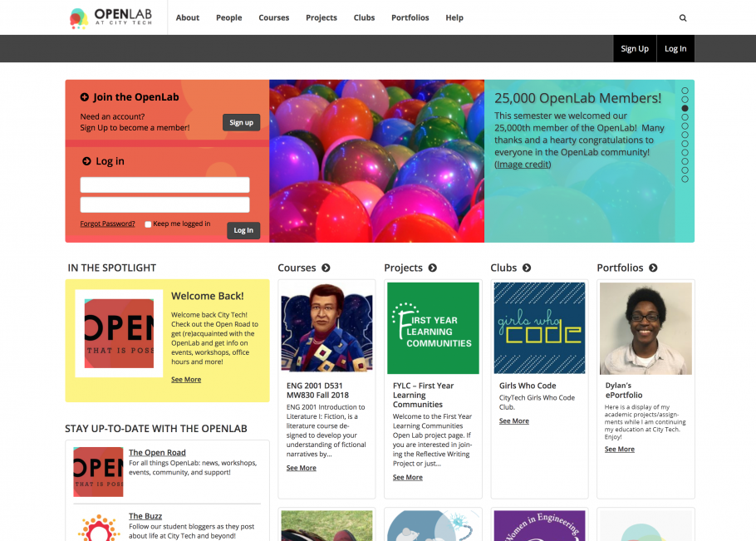The image size is (756, 541).
Task: Open Clubs in the top navigation bar
Action: 364,17
